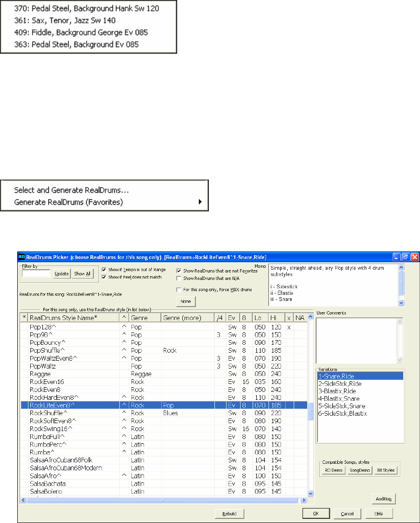The width and height of the screenshot is (420, 523).
Task: Click the Memo box scroll-down arrow
Action: pos(401,303)
